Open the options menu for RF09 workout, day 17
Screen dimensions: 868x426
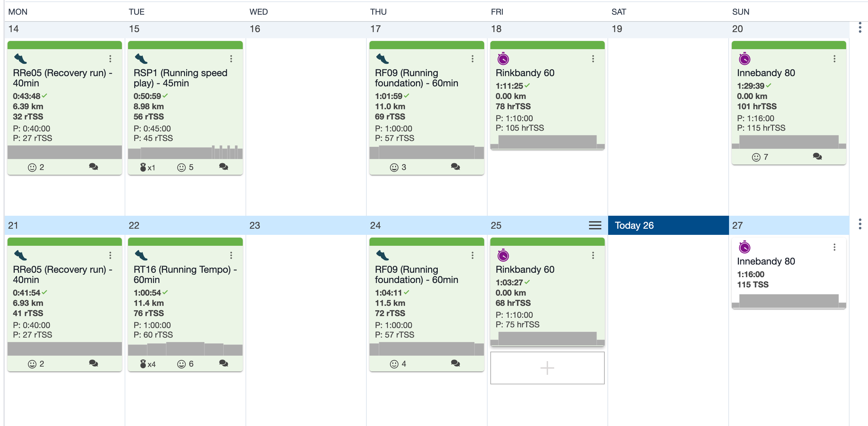[x=473, y=59]
